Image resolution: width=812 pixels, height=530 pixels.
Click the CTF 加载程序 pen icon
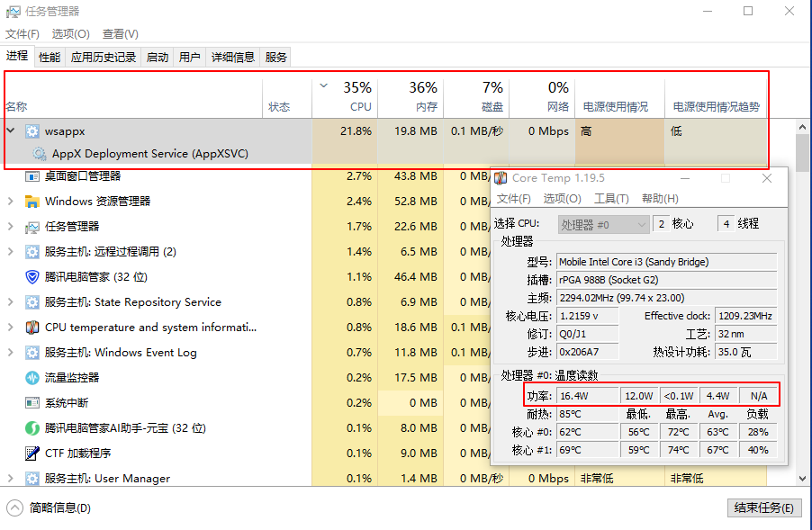[32, 454]
